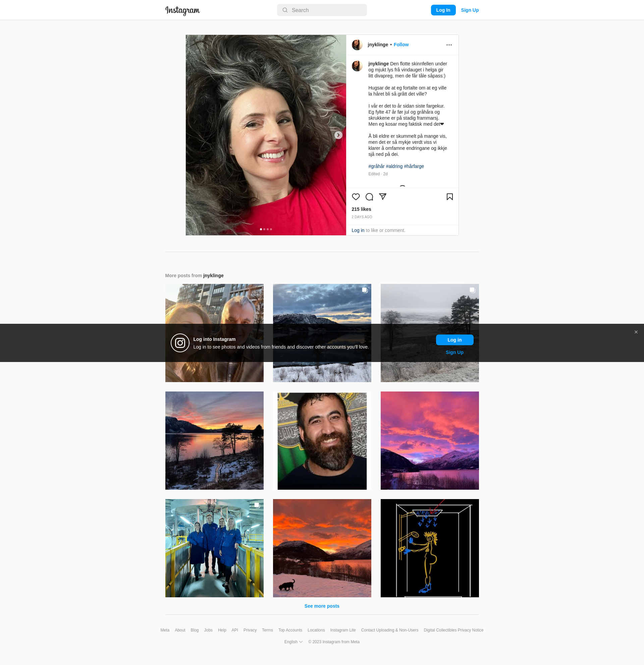Screen dimensions: 644x665
Task: Open jnyklinge username in post header
Action: (x=377, y=45)
